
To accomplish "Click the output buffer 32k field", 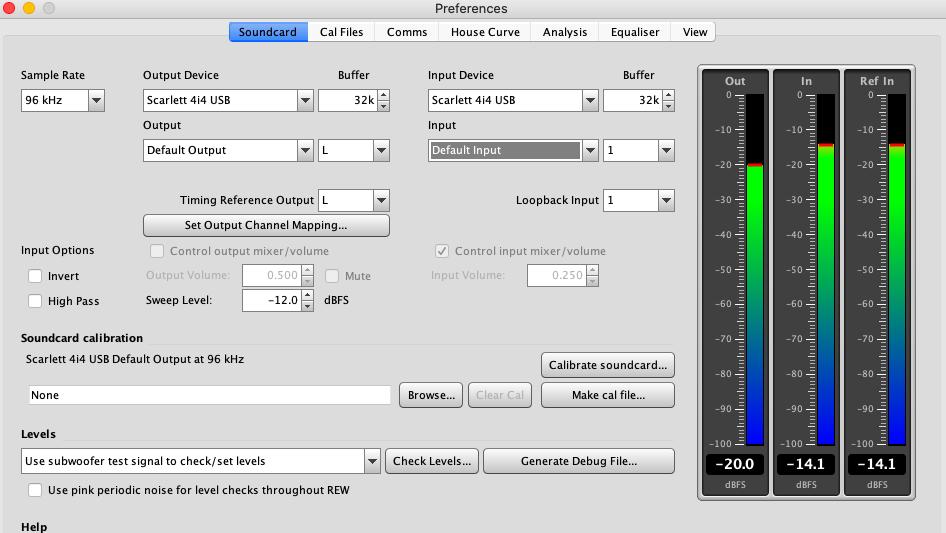I will click(x=348, y=100).
